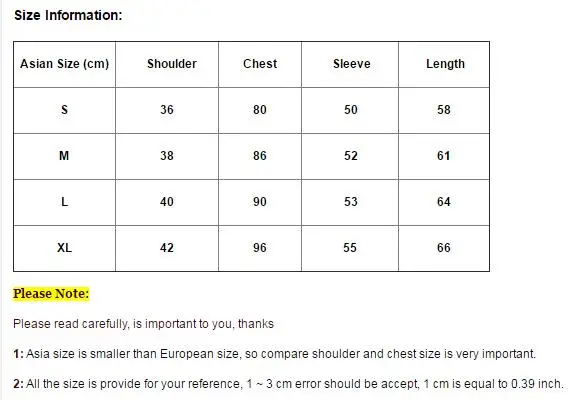Click the Chest column header
The image size is (579, 400).
pyautogui.click(x=260, y=64)
